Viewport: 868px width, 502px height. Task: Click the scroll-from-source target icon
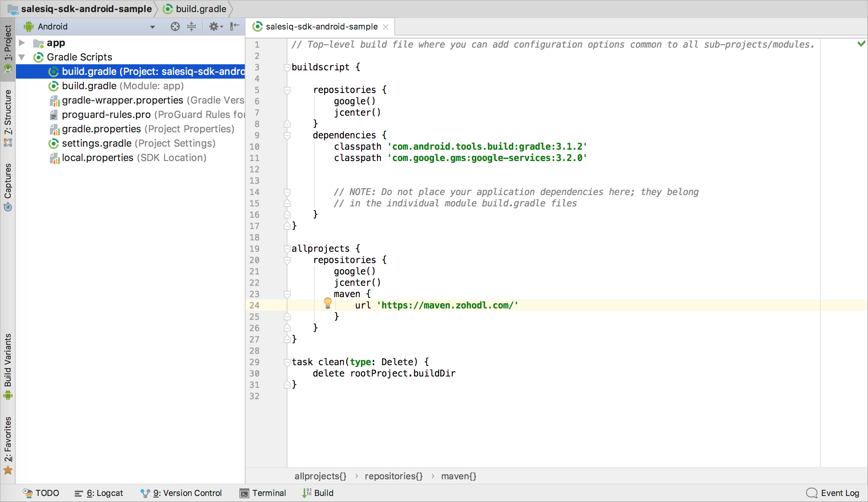coord(175,26)
